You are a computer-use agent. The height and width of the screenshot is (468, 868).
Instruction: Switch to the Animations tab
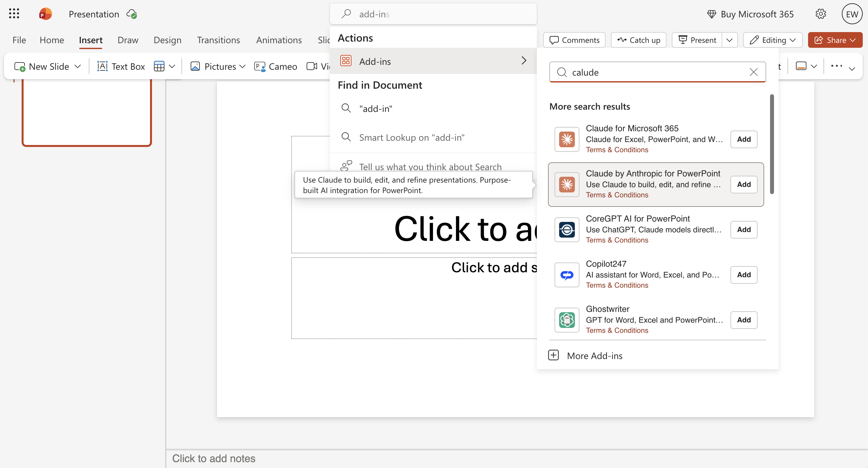coord(279,40)
